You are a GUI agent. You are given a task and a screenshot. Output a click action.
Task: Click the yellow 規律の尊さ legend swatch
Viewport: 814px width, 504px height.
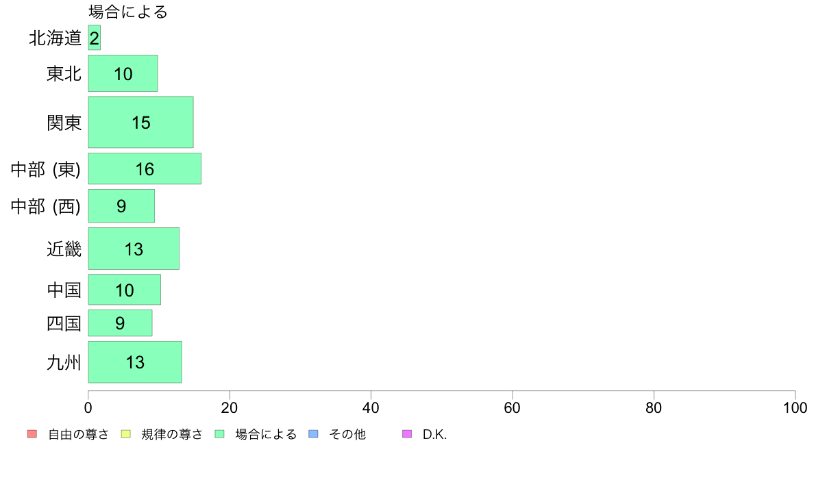[125, 434]
